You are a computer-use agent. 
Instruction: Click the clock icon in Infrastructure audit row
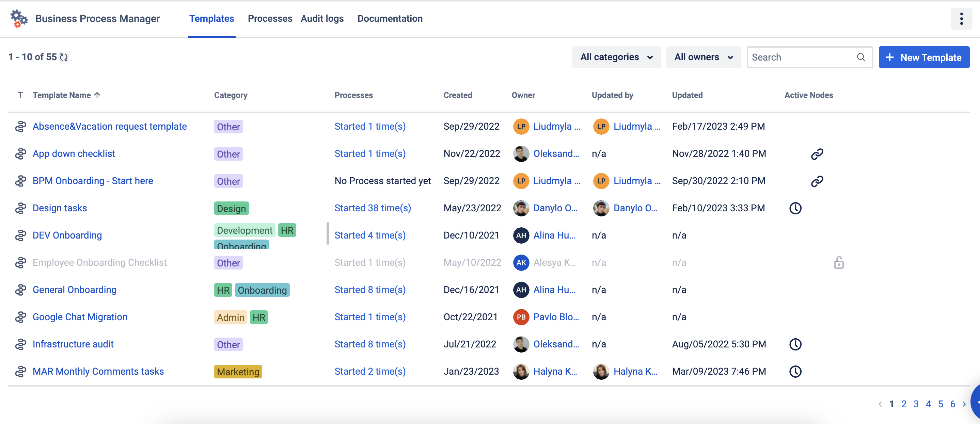click(795, 344)
